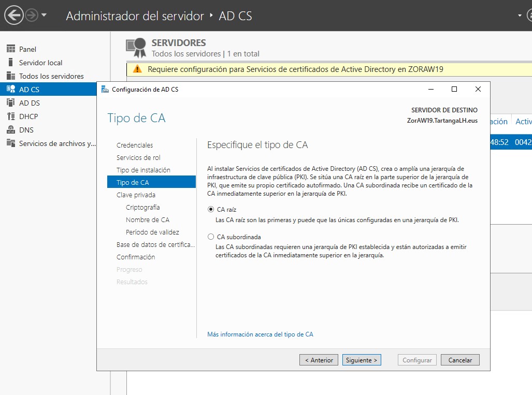
Task: Click the DHCP icon in sidebar
Action: tap(11, 116)
